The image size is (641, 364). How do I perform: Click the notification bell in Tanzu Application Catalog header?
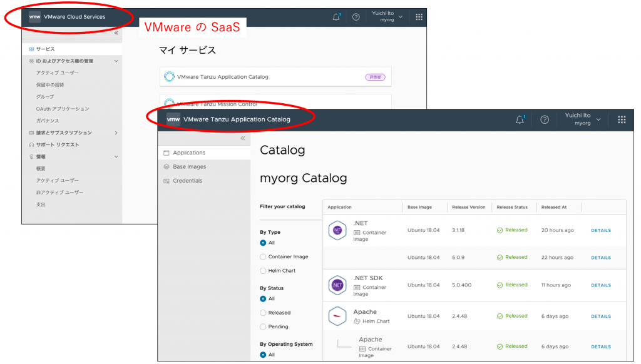click(x=520, y=119)
